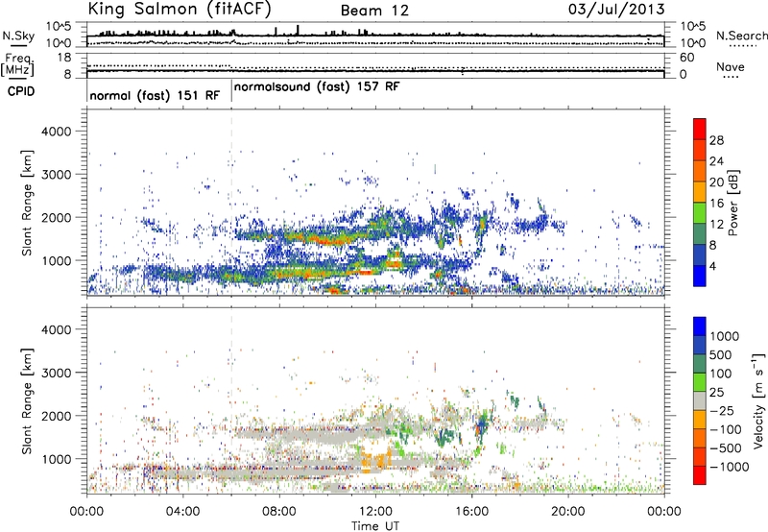Click the '16:00' time axis label
The width and height of the screenshot is (768, 532).
pyautogui.click(x=471, y=512)
